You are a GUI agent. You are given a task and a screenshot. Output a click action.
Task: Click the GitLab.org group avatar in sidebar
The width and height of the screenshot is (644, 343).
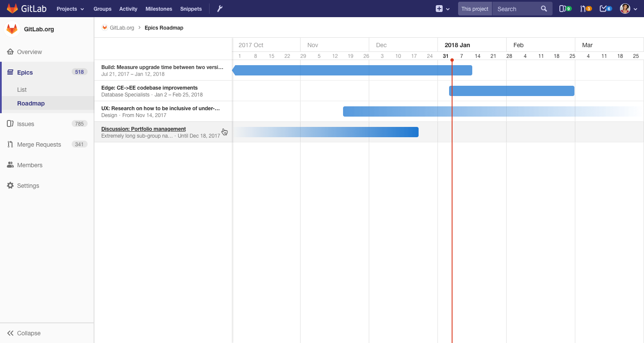[x=12, y=29]
